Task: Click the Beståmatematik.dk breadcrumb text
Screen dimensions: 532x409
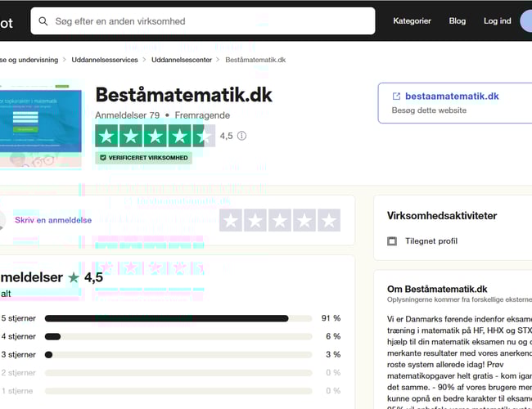Action: (255, 60)
